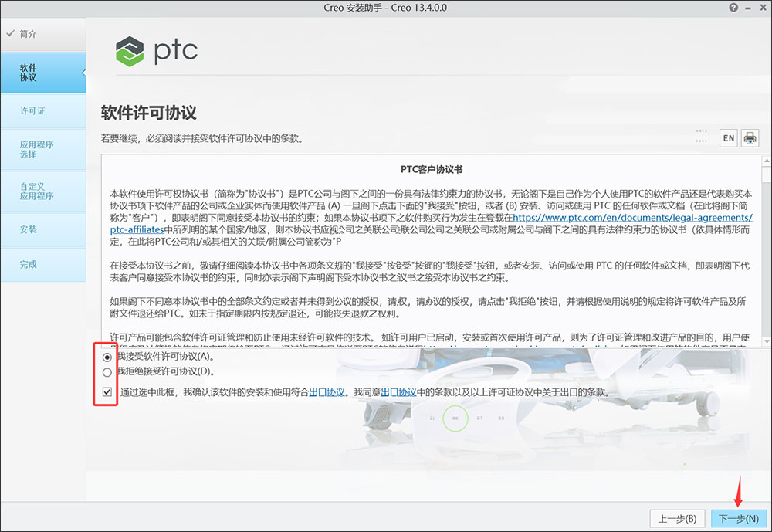
Task: Toggle the export agreement confirmation checkbox
Action: pos(107,392)
